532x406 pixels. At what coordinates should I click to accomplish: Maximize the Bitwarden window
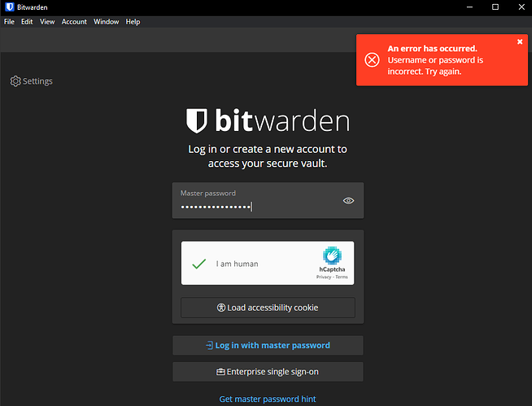(495, 7)
